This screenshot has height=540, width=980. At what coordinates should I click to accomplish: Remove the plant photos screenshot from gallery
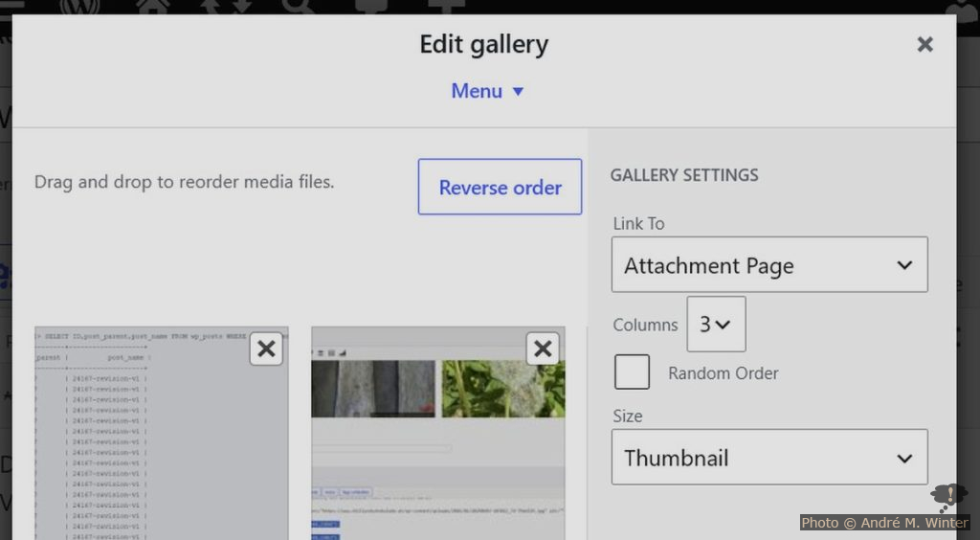(x=543, y=349)
